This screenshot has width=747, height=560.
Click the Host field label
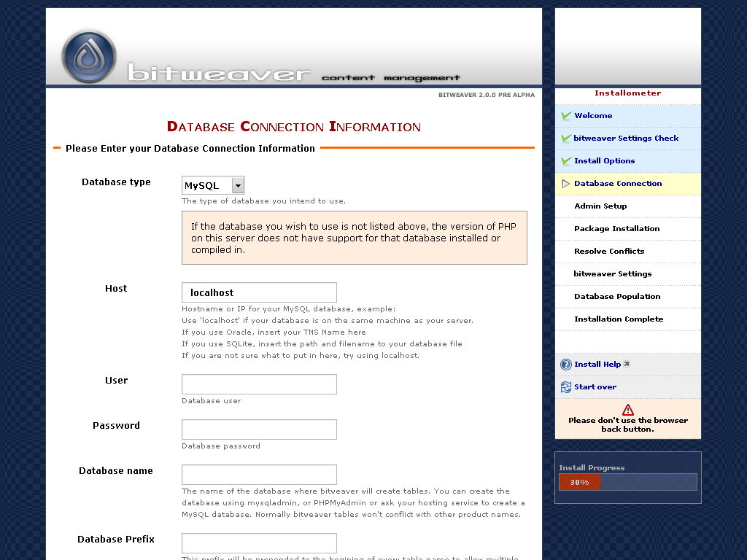116,289
